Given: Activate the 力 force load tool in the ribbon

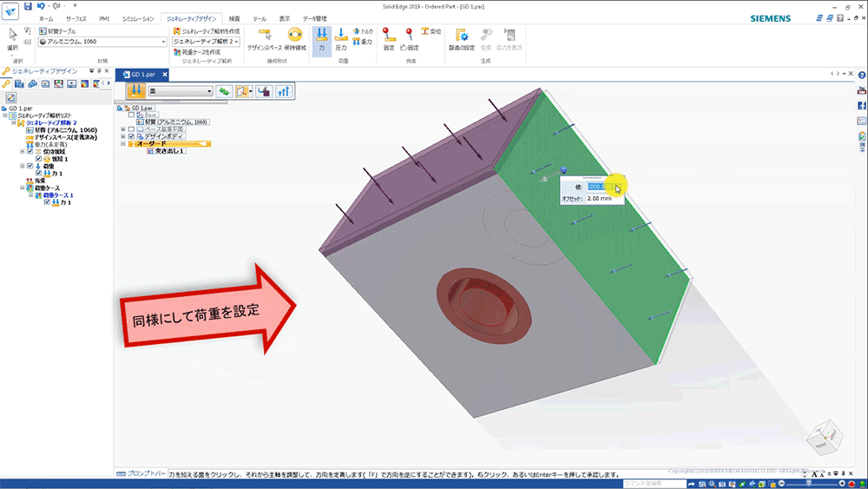Looking at the screenshot, I should pyautogui.click(x=322, y=40).
